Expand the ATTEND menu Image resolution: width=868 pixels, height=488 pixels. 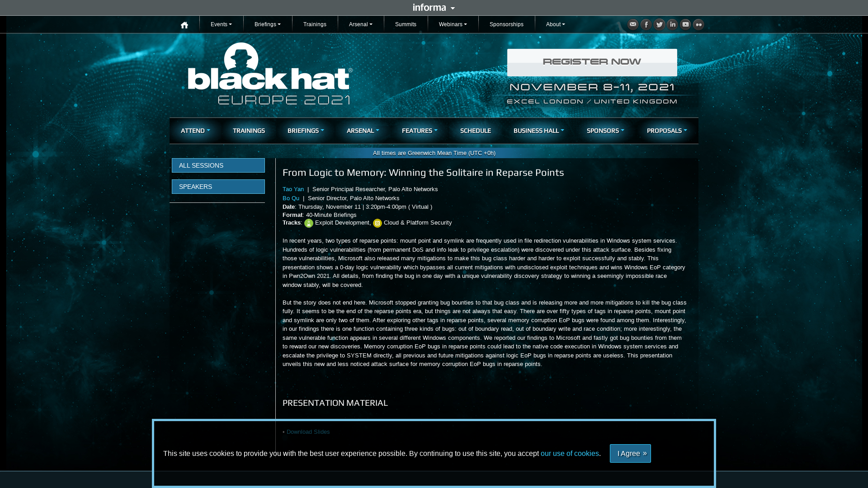pos(195,131)
